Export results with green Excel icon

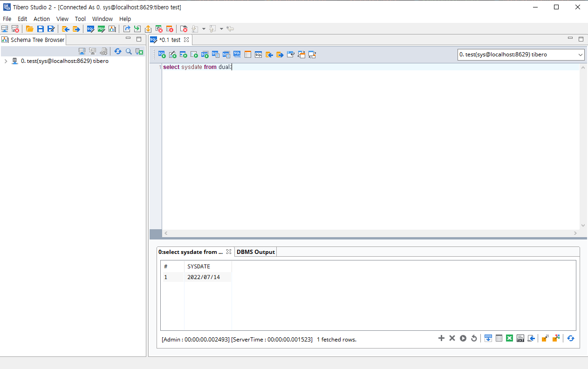click(x=510, y=338)
